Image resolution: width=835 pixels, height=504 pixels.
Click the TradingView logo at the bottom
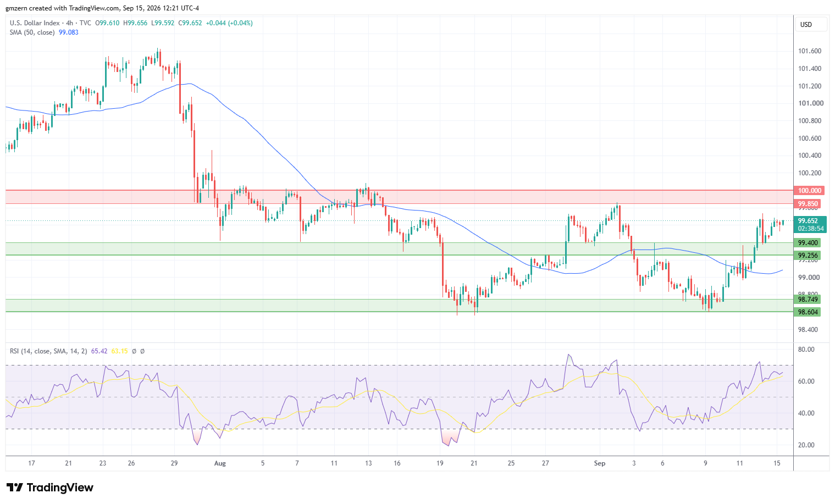(50, 488)
